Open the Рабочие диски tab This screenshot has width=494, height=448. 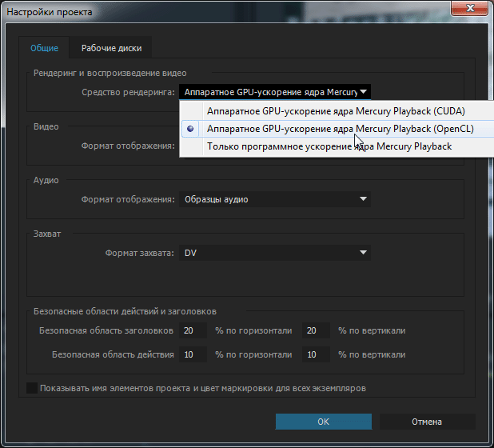click(111, 48)
